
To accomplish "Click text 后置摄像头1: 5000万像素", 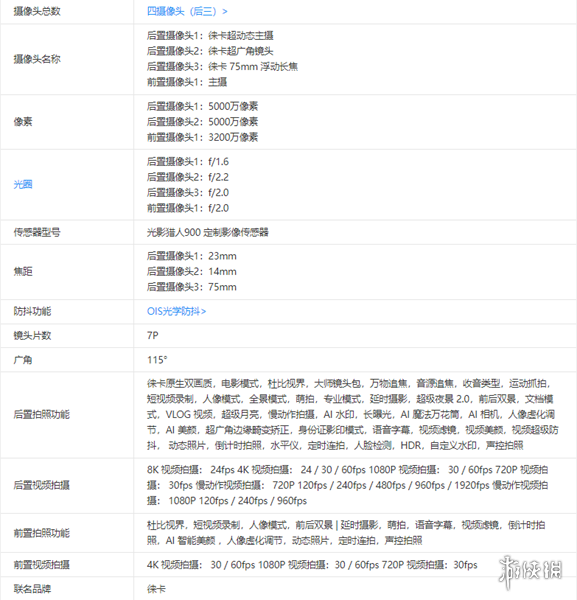I will 202,106.
